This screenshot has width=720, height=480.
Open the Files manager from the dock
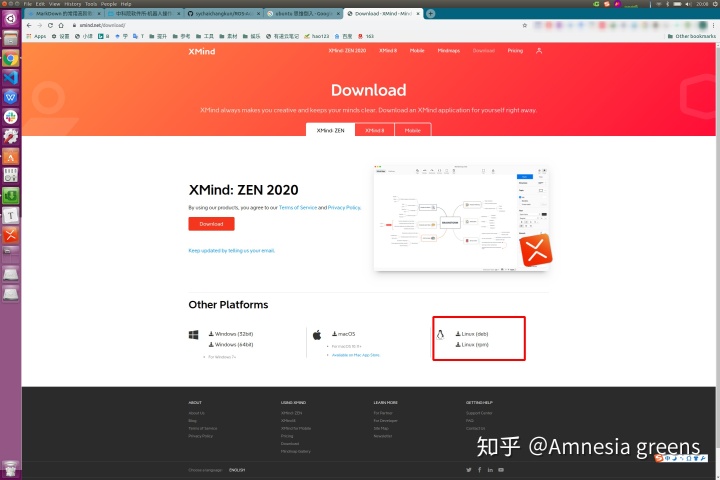point(10,39)
